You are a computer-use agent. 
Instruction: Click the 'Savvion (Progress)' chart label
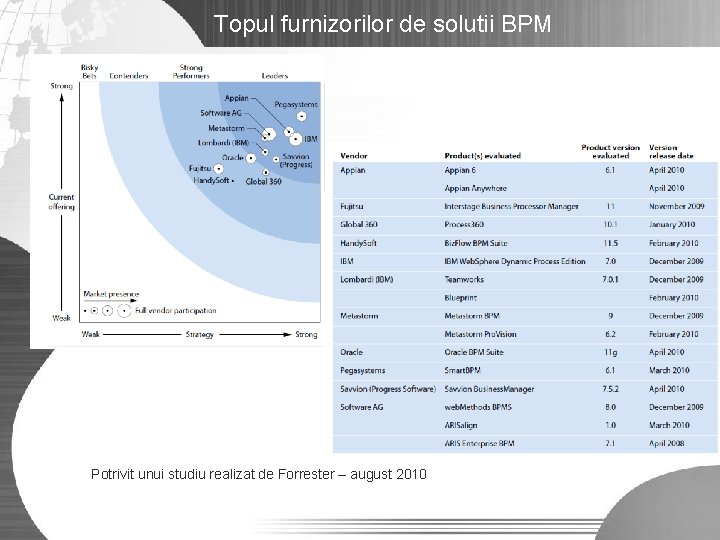tap(296, 160)
